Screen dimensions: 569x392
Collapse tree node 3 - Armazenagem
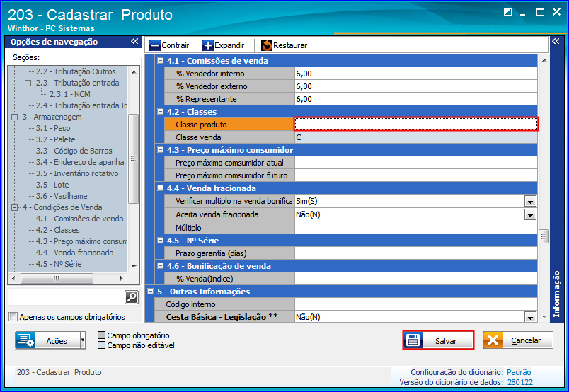coord(15,117)
